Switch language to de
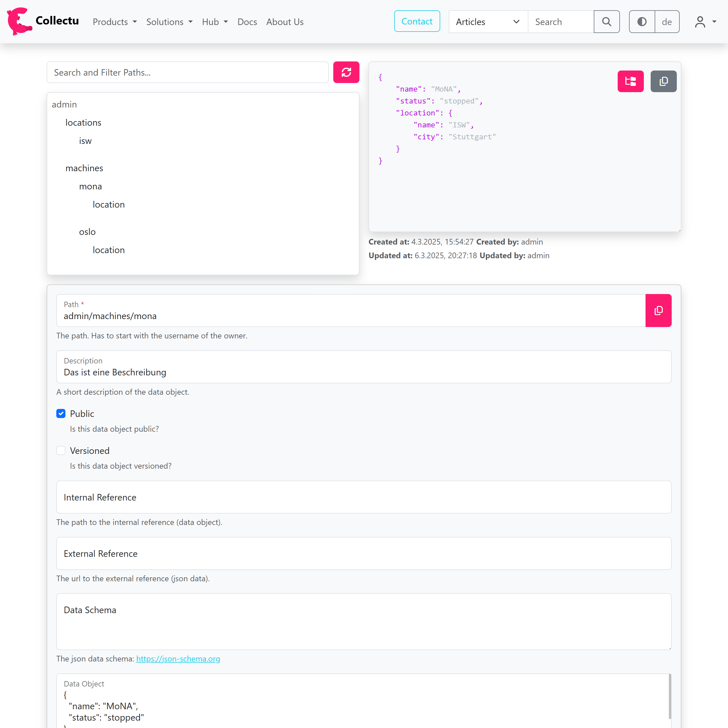This screenshot has width=728, height=728. point(667,22)
